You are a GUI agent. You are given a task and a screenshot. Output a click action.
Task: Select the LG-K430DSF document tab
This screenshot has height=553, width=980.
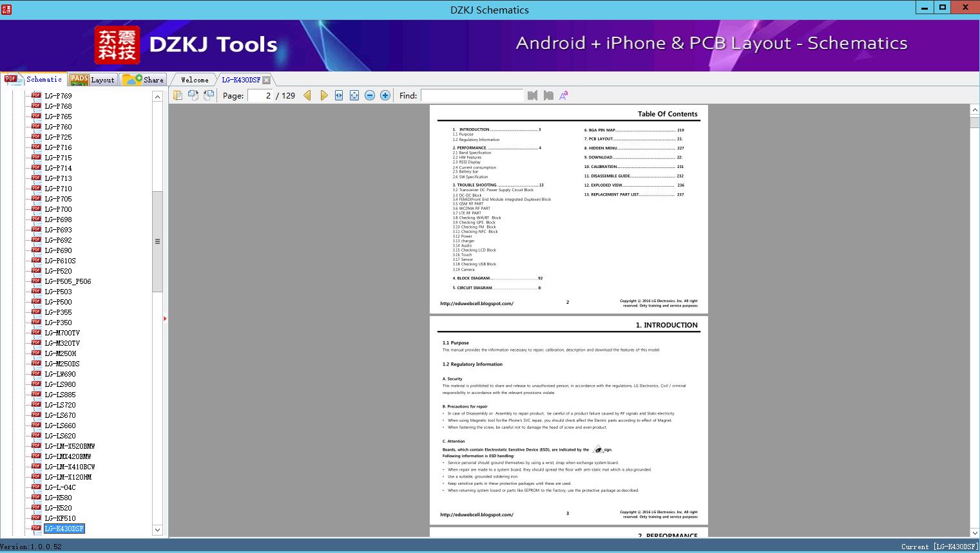(x=241, y=80)
